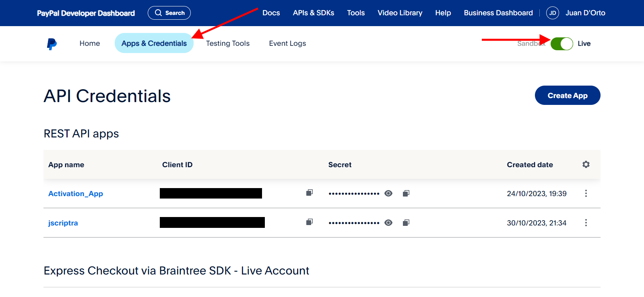Copy the jscriptra secret

click(406, 223)
